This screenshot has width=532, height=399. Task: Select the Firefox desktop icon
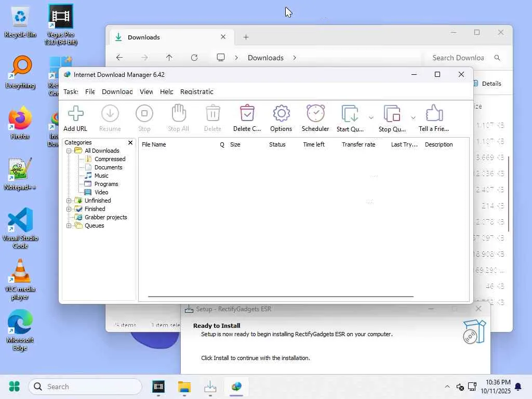(x=20, y=123)
